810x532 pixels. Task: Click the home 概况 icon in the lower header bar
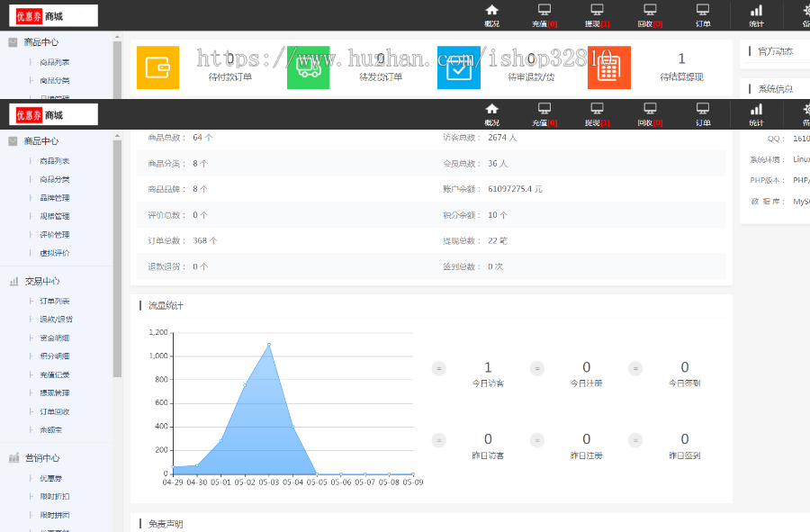coord(491,109)
